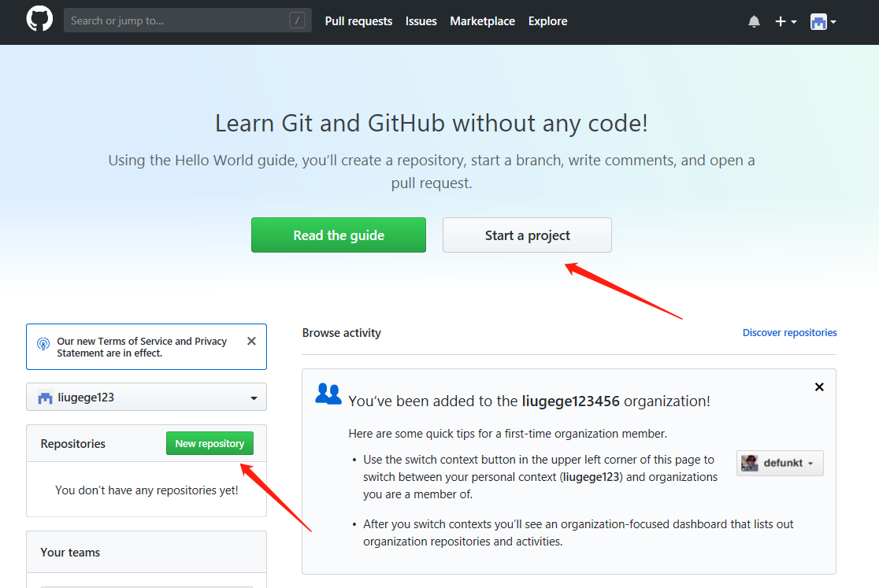Click the Repositories section header

point(73,443)
